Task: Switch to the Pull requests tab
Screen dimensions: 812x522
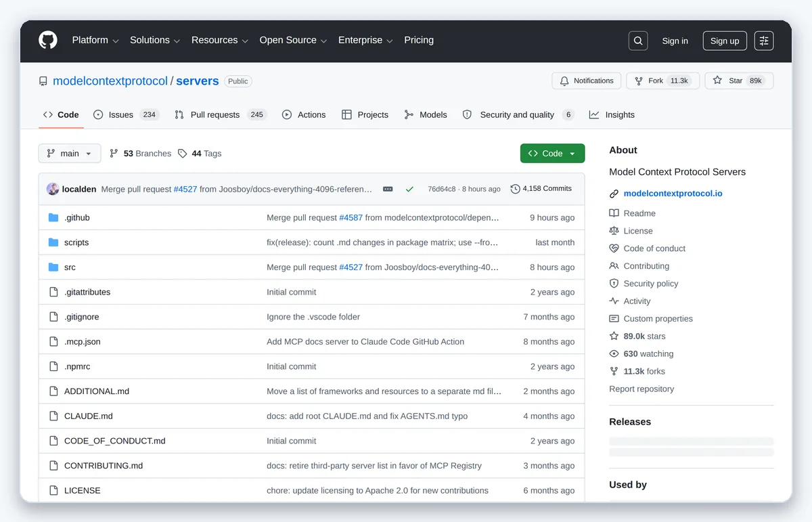Action: pyautogui.click(x=221, y=114)
